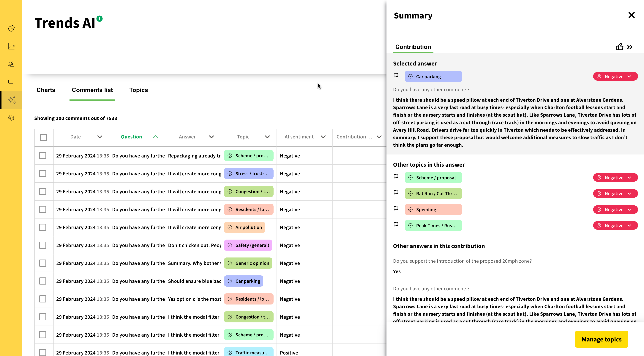Switch to the Topics tab

138,90
